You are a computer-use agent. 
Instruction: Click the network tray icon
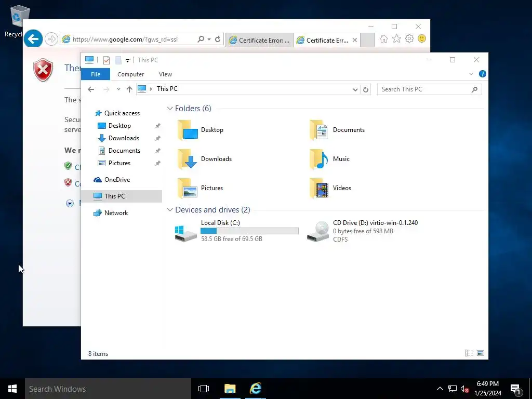point(453,389)
